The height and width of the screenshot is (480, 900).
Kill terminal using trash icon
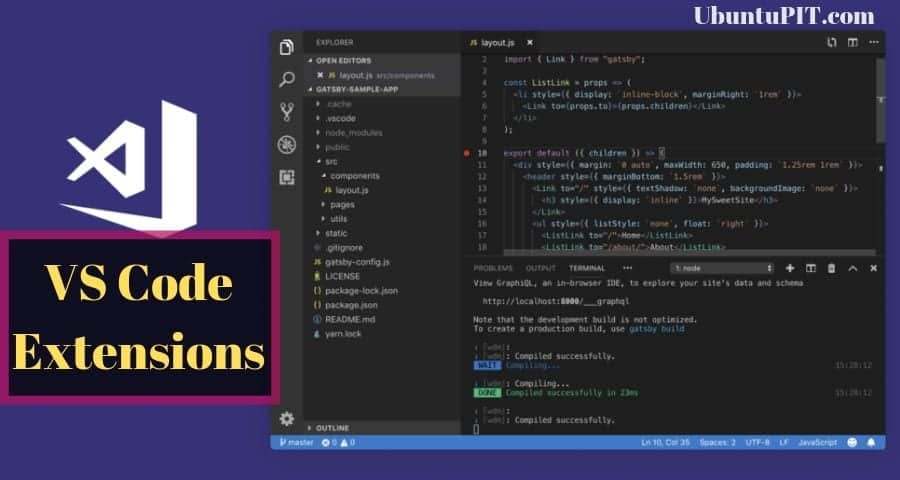tap(831, 268)
